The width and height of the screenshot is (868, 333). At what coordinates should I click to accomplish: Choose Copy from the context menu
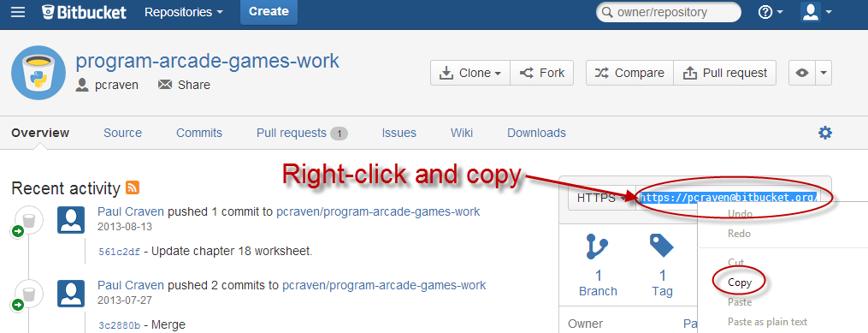tap(740, 282)
